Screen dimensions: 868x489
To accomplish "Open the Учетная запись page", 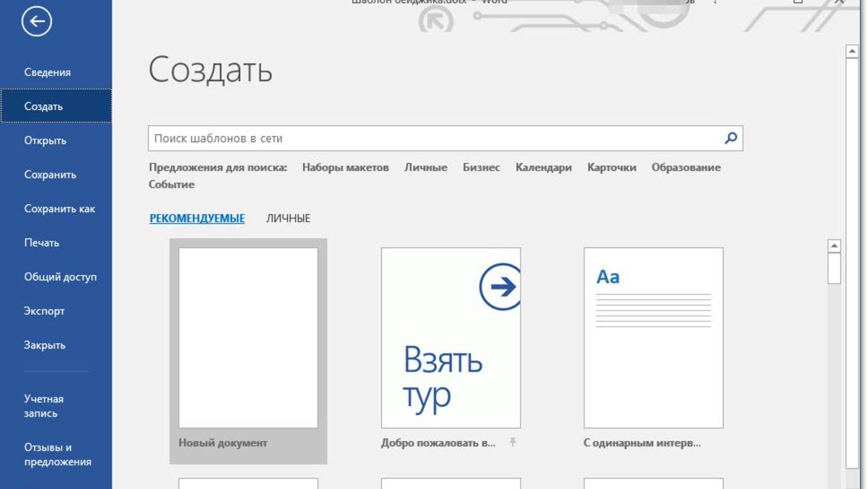I will click(43, 406).
